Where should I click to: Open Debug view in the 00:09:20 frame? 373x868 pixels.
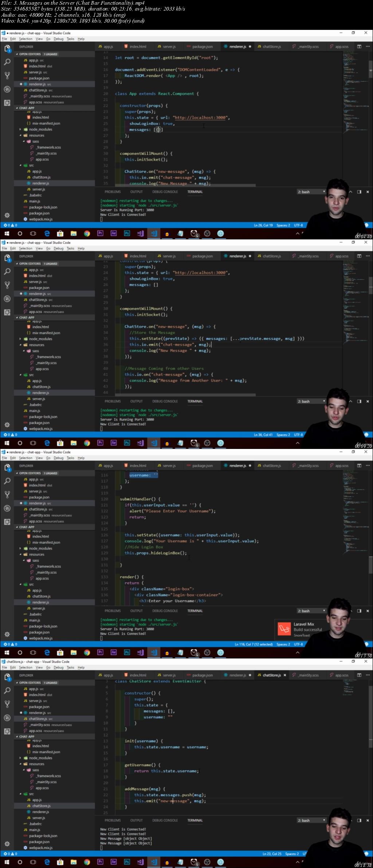(x=7, y=299)
